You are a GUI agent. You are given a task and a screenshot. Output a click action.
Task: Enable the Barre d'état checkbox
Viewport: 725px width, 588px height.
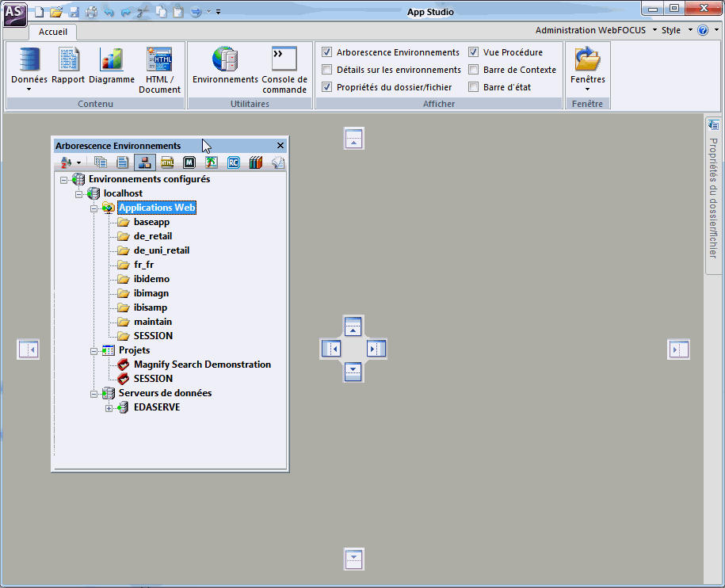tap(474, 87)
